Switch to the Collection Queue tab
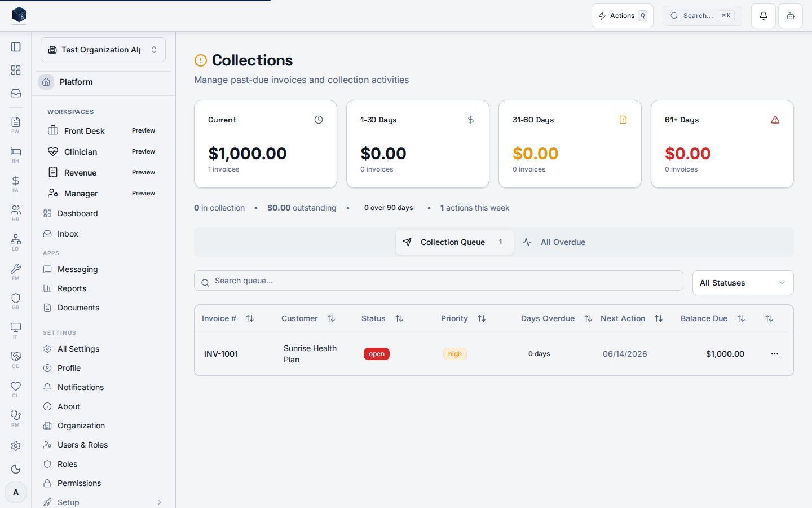Screen dimensions: 812x508 pos(454,242)
